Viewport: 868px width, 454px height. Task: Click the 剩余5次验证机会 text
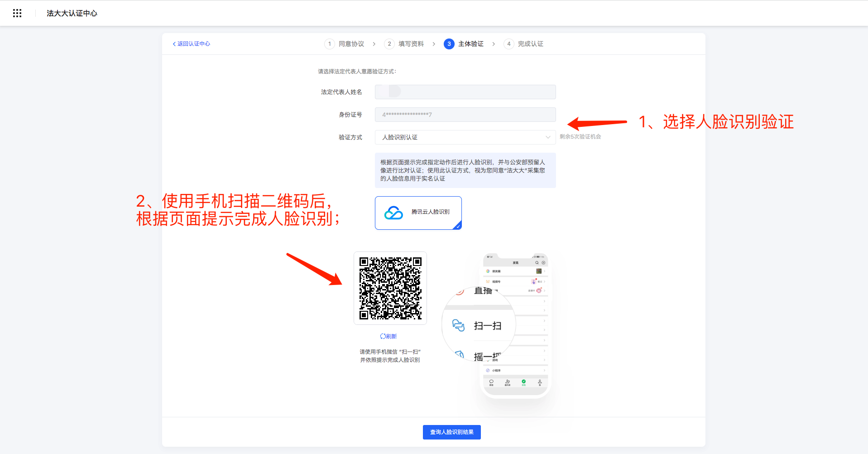tap(580, 137)
